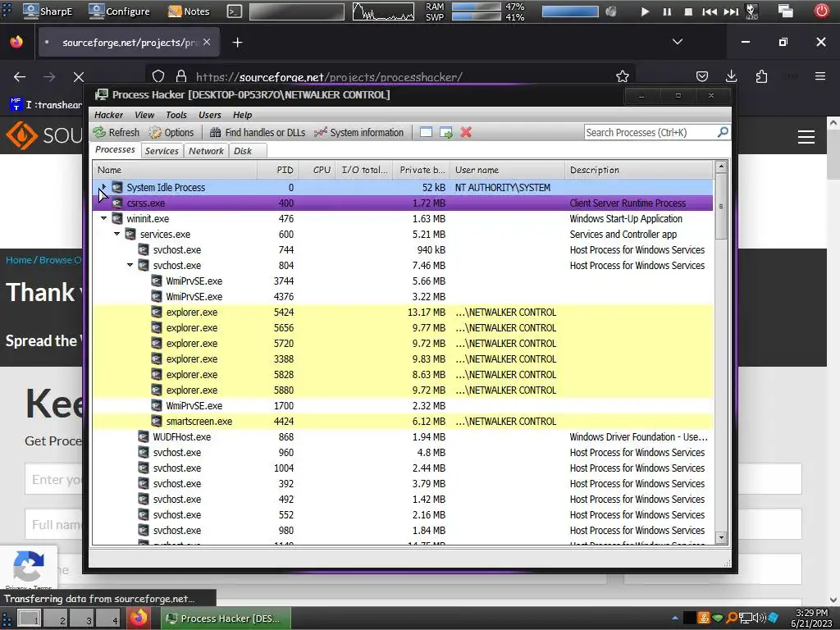Image resolution: width=840 pixels, height=630 pixels.
Task: Sort by the PID column header
Action: [277, 170]
